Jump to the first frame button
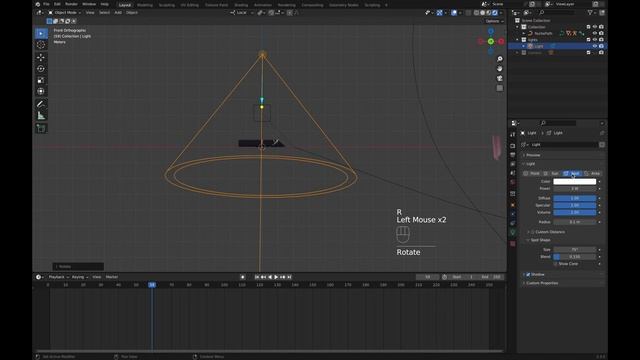Screen dimensions: 640x360 click(x=257, y=277)
